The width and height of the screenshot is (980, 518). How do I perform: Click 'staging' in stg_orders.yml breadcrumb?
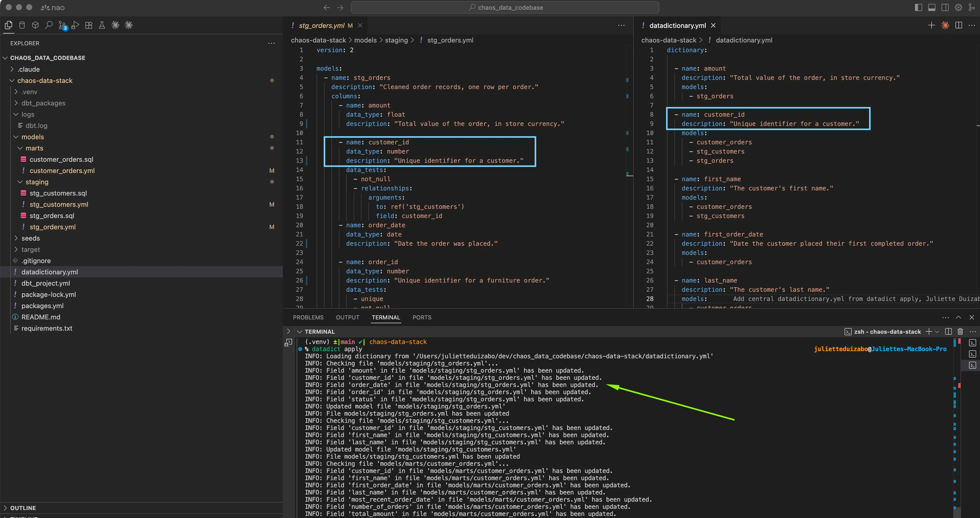[x=396, y=40]
